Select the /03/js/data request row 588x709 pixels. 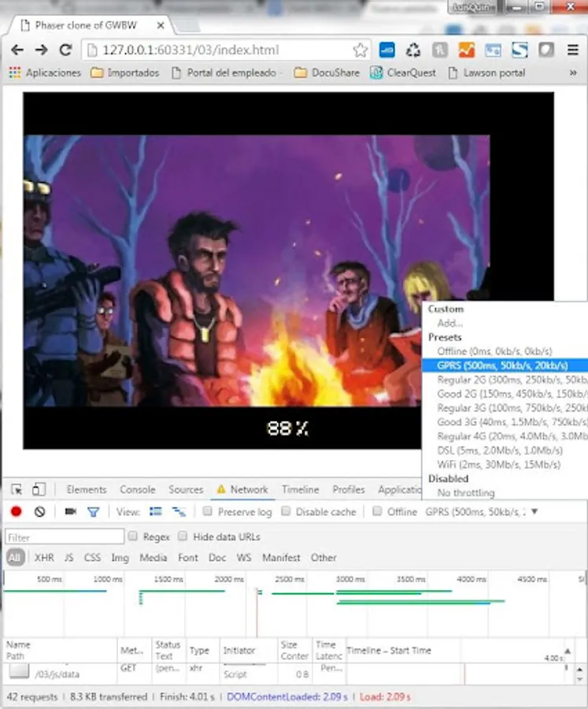tap(289, 673)
